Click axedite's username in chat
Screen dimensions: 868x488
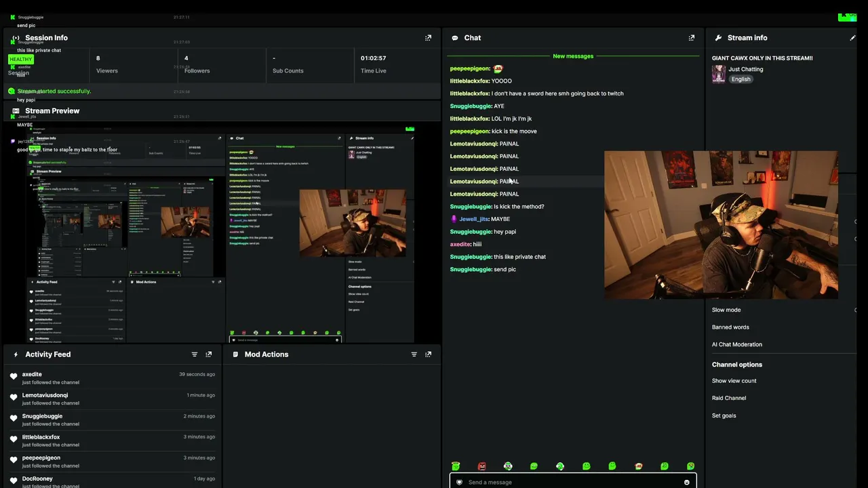point(460,245)
